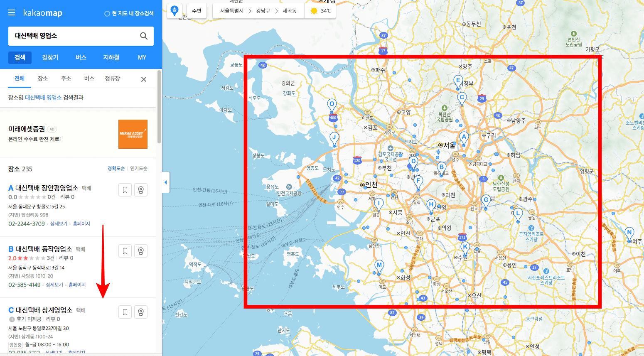Bookmark 대신택배 장안평영업소
Image resolution: width=644 pixels, height=356 pixels.
coord(125,190)
